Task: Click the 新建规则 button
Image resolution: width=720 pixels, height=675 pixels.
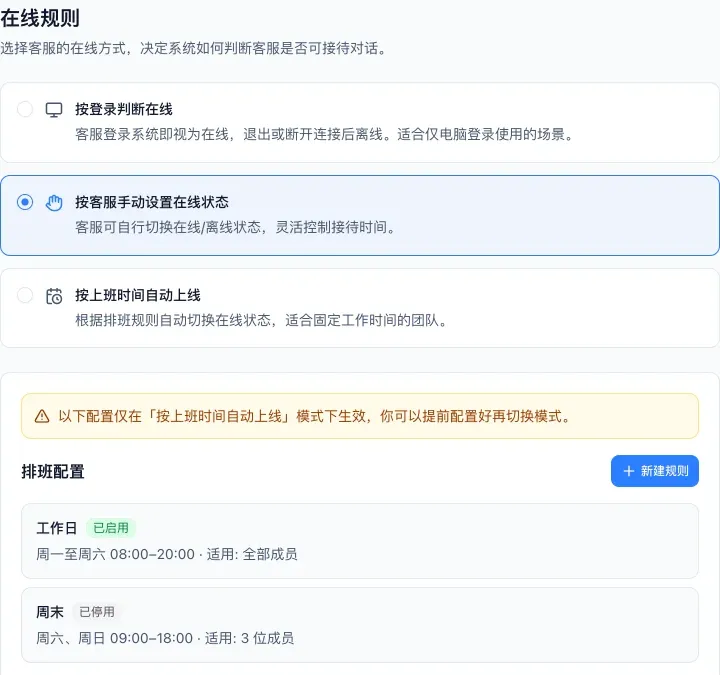Action: (654, 471)
